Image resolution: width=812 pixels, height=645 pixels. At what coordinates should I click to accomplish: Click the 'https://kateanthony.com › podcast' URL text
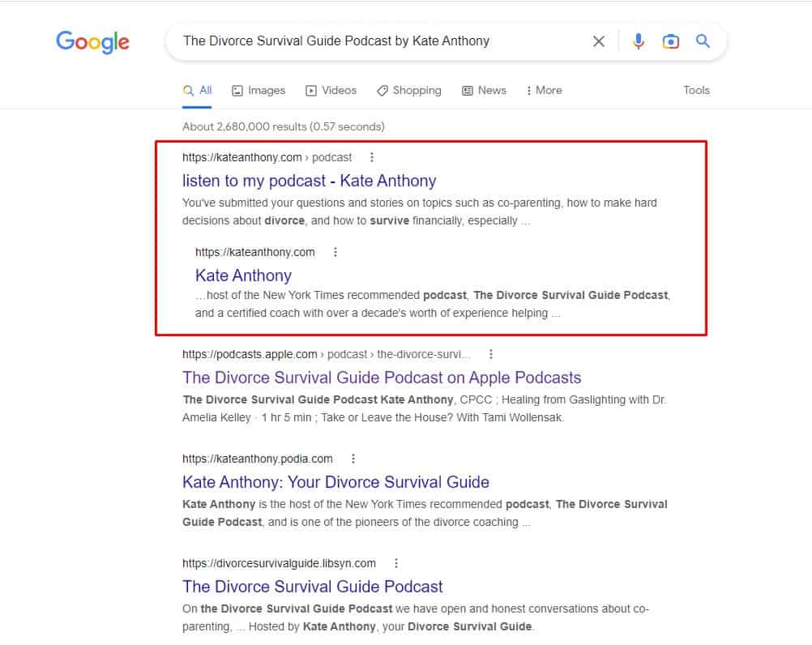click(x=267, y=157)
